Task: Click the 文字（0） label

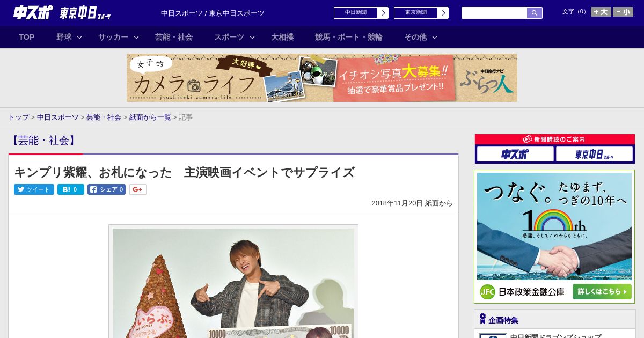Action: (x=575, y=12)
